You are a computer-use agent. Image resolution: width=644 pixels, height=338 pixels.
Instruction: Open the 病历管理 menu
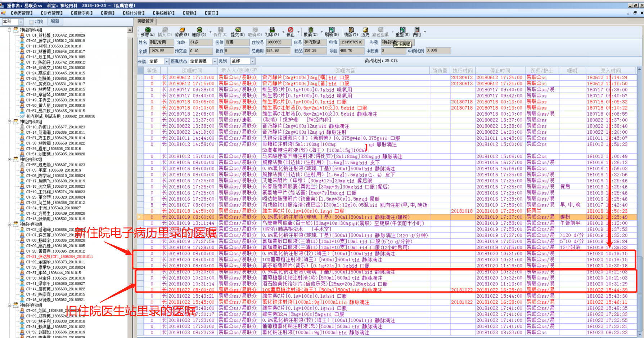pyautogui.click(x=22, y=13)
